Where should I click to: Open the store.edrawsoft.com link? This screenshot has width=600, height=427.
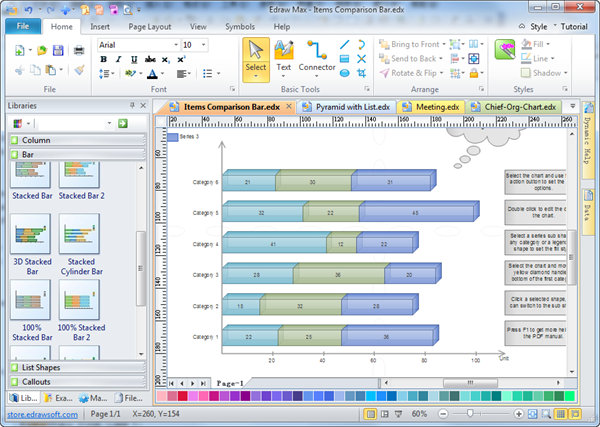tap(43, 413)
